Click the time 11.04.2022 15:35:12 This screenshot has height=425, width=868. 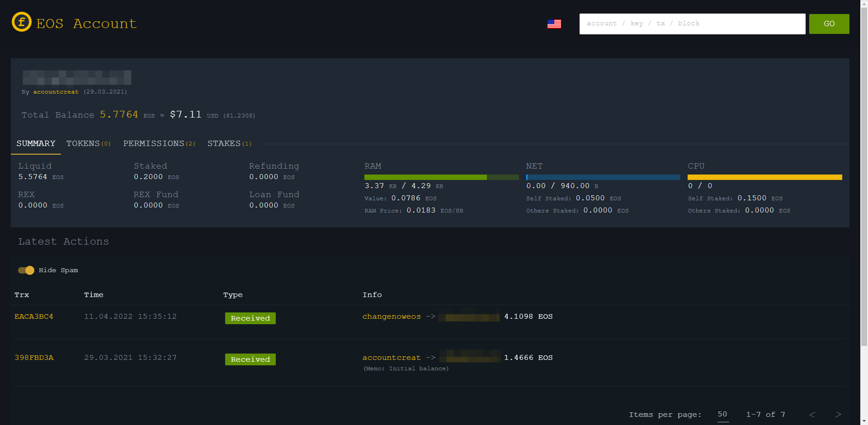pyautogui.click(x=130, y=316)
